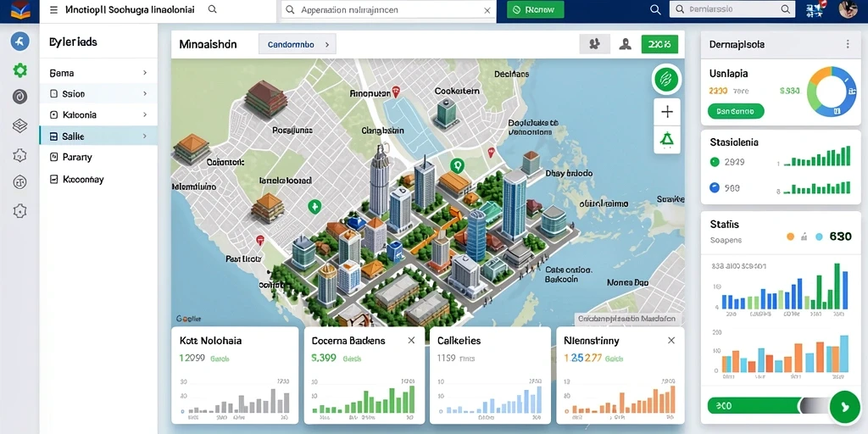Screen dimensions: 868x434
Task: Select the blue dot 969 entry
Action: coord(725,187)
